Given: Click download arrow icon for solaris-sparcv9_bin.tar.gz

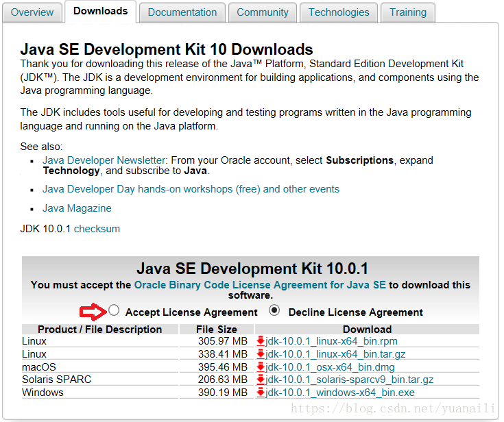Looking at the screenshot, I should pos(261,380).
